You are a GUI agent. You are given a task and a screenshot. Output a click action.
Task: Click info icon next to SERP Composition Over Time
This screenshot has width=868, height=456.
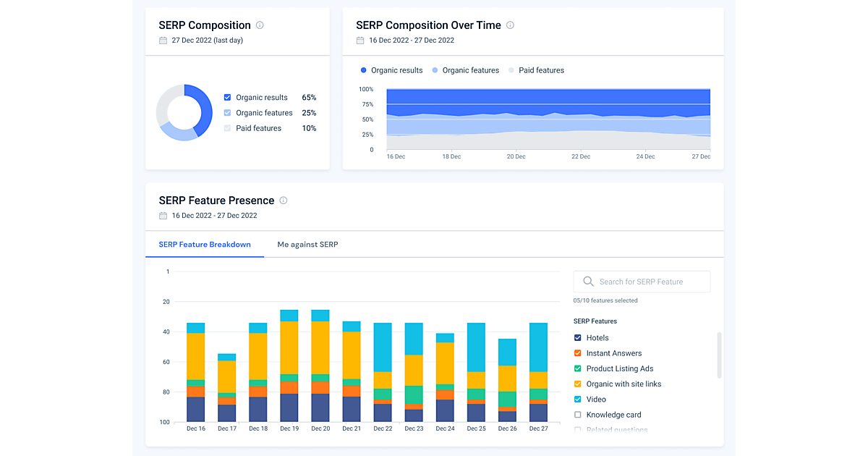[x=510, y=25]
